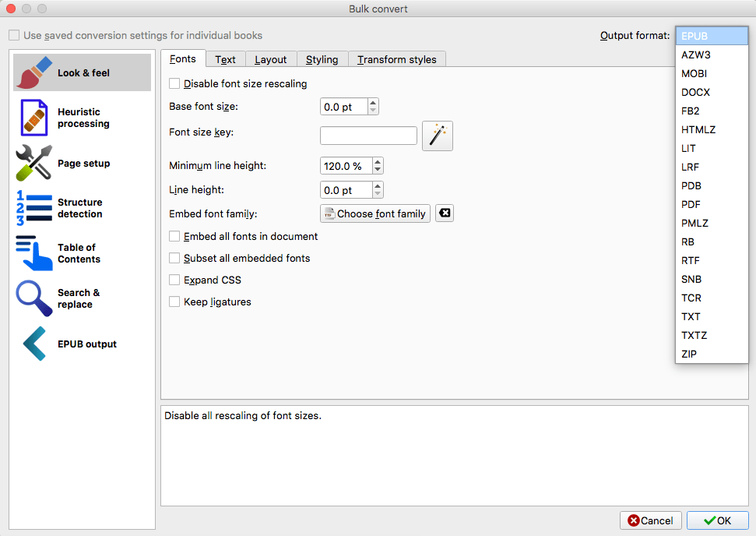Open the Look & feel section
The width and height of the screenshot is (756, 536).
(x=82, y=72)
